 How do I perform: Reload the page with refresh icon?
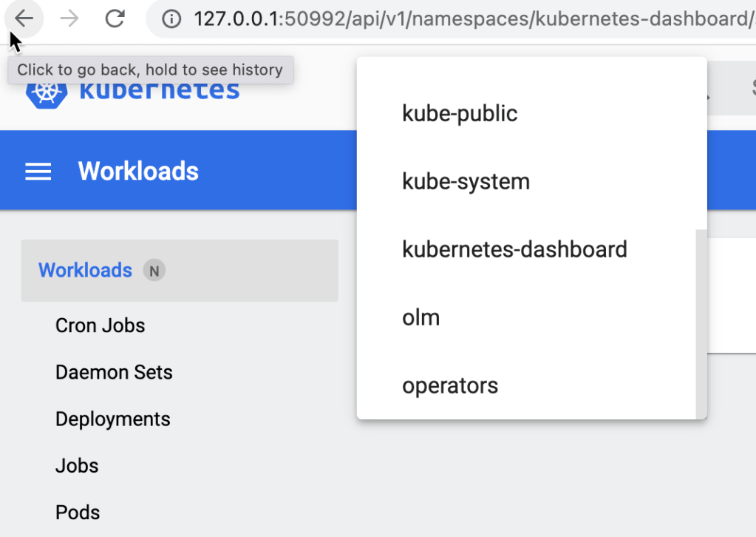[x=115, y=19]
